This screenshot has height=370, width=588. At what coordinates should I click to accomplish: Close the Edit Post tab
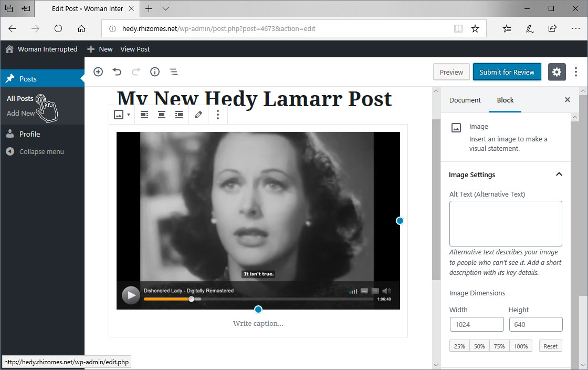click(131, 8)
